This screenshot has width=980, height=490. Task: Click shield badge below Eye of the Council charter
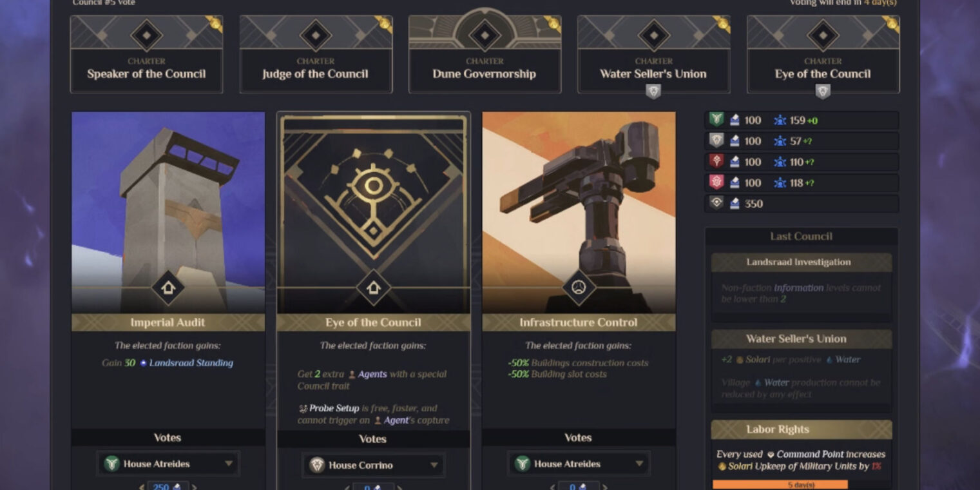click(x=823, y=92)
